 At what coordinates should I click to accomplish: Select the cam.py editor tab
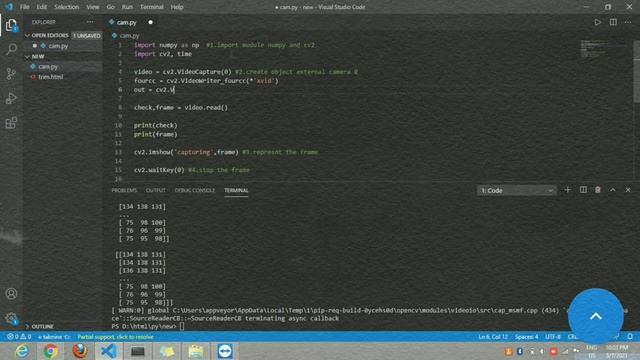click(x=127, y=22)
